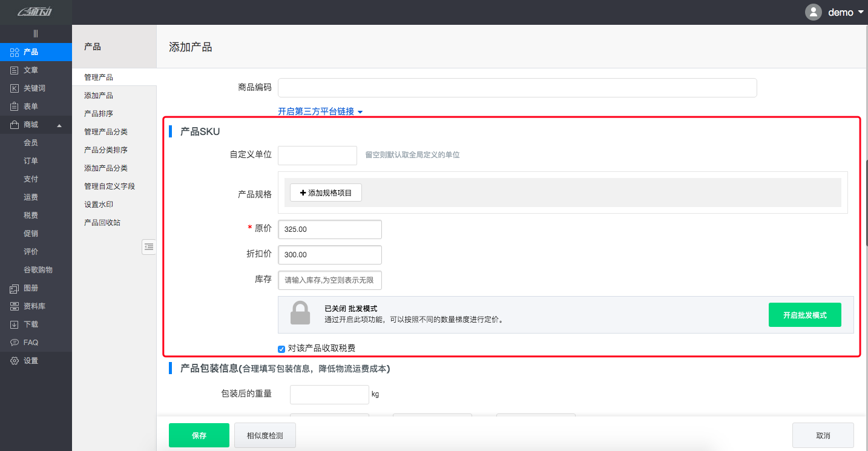Click the 下载 download icon in sidebar

click(15, 324)
